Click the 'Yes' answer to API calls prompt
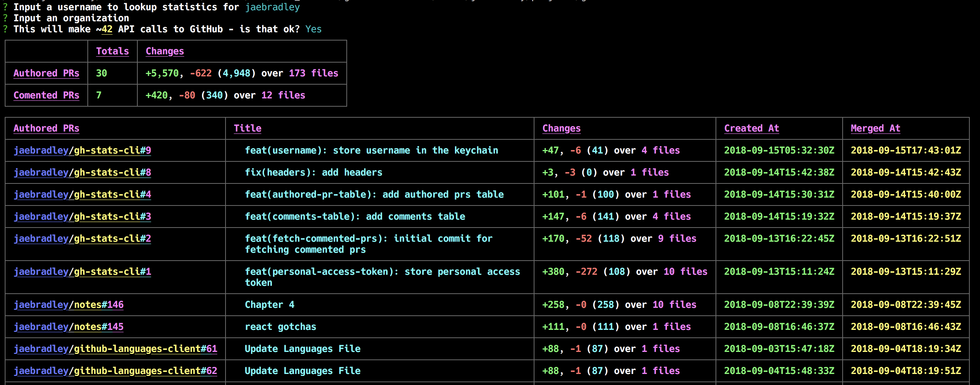Screen dimensions: 980x385 pyautogui.click(x=314, y=29)
